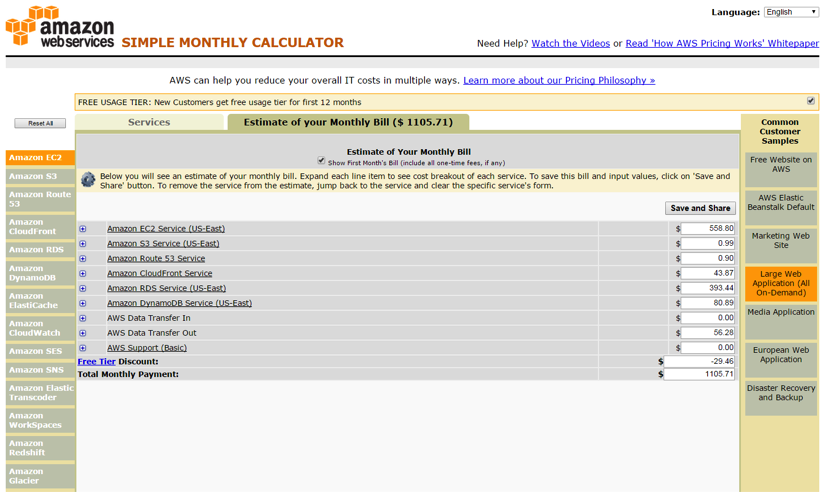Open Amazon Glacier in the sidebar

[40, 476]
